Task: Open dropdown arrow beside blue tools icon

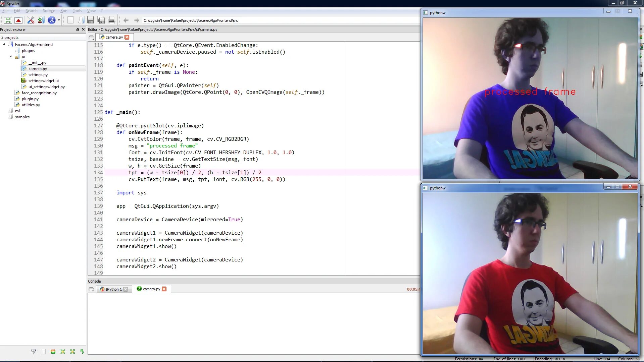Action: pos(59,20)
